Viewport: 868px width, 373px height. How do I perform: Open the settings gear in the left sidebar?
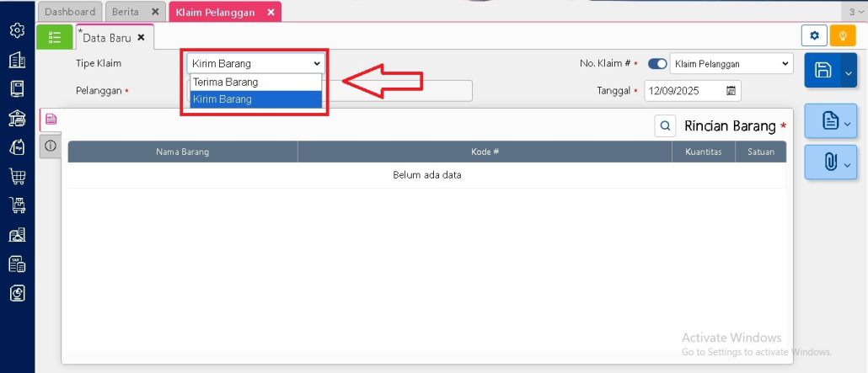[17, 30]
